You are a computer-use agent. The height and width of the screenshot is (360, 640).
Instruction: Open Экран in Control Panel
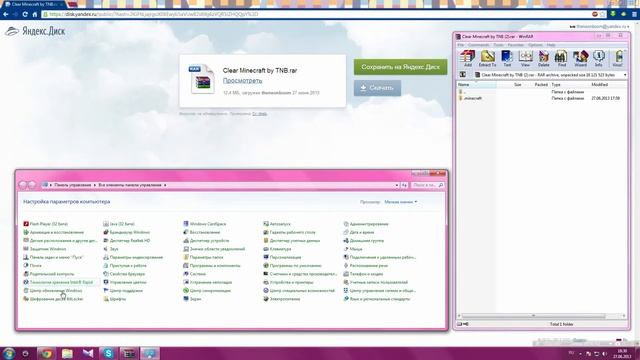(192, 299)
